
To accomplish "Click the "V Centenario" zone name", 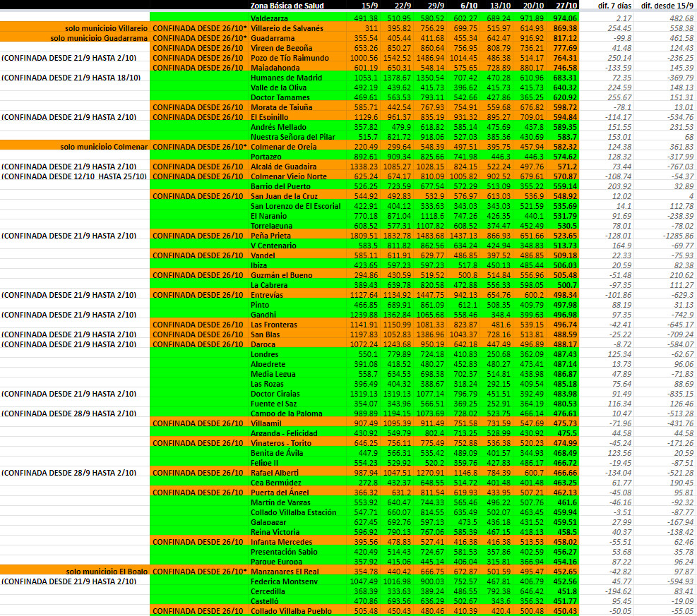I will click(273, 246).
